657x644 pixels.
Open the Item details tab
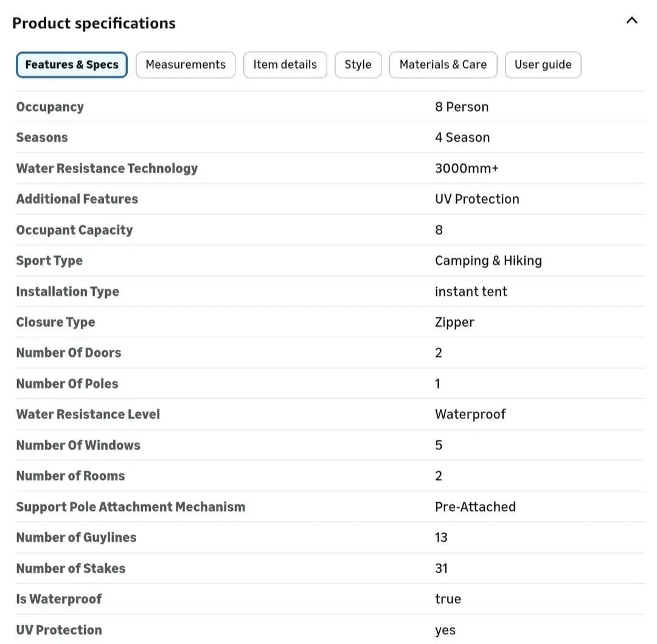coord(285,65)
